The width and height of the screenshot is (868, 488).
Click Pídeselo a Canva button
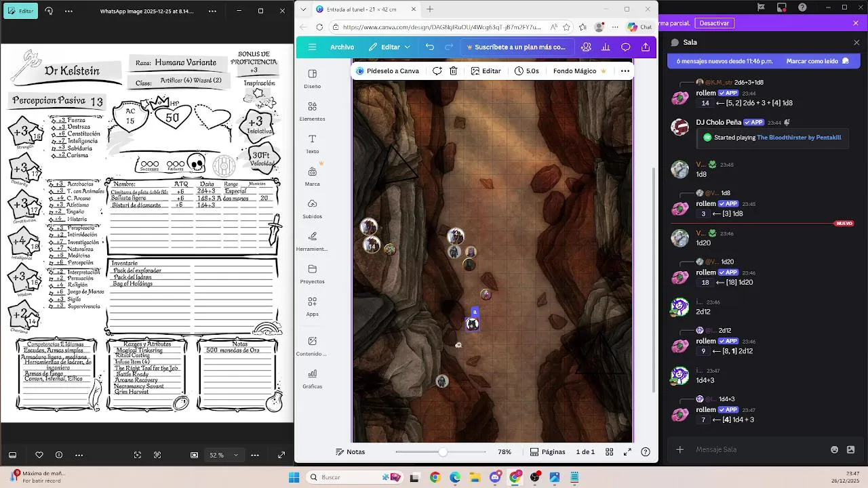[x=387, y=70]
